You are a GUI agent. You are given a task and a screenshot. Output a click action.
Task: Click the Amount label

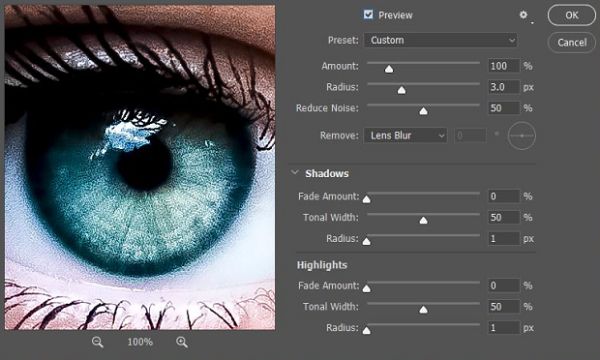click(340, 66)
